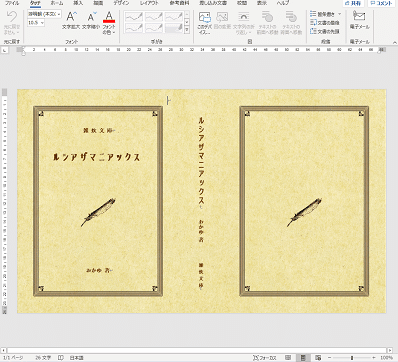Switch to the ホーム tab
This screenshot has width=398, height=362.
coord(56,3)
